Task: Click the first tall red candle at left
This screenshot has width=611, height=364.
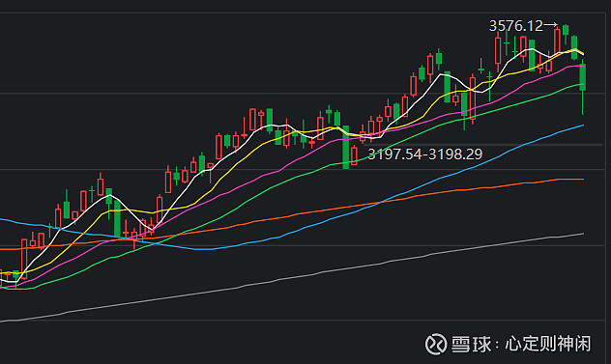Action: pos(24,259)
